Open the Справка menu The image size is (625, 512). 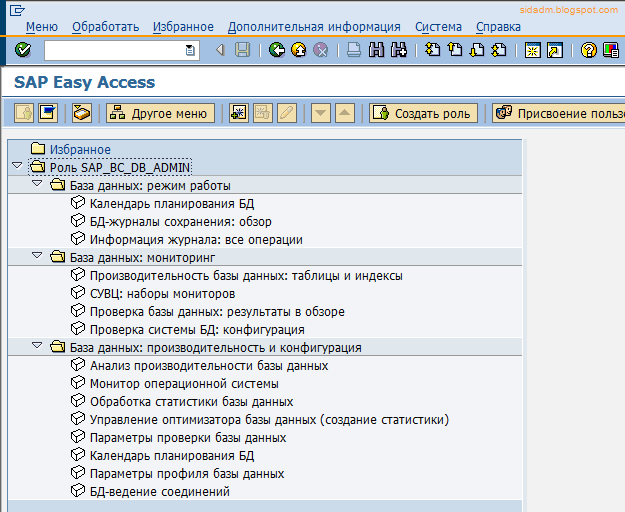click(498, 27)
